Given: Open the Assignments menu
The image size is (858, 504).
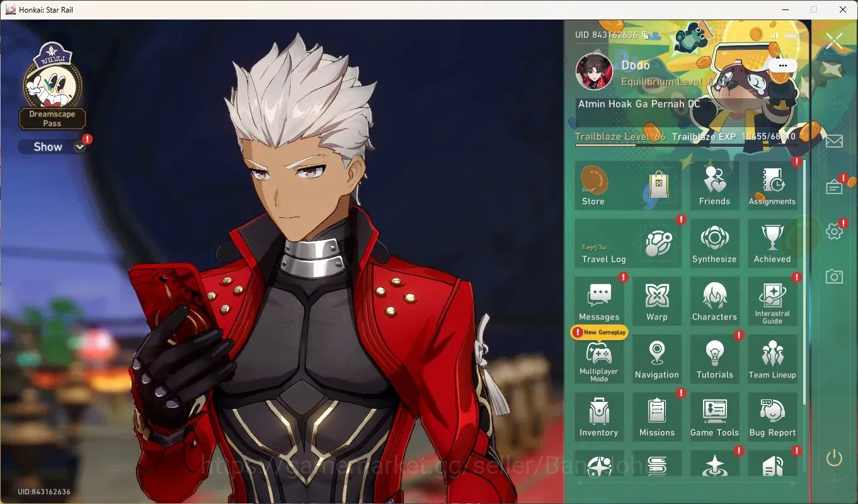Looking at the screenshot, I should tap(772, 185).
